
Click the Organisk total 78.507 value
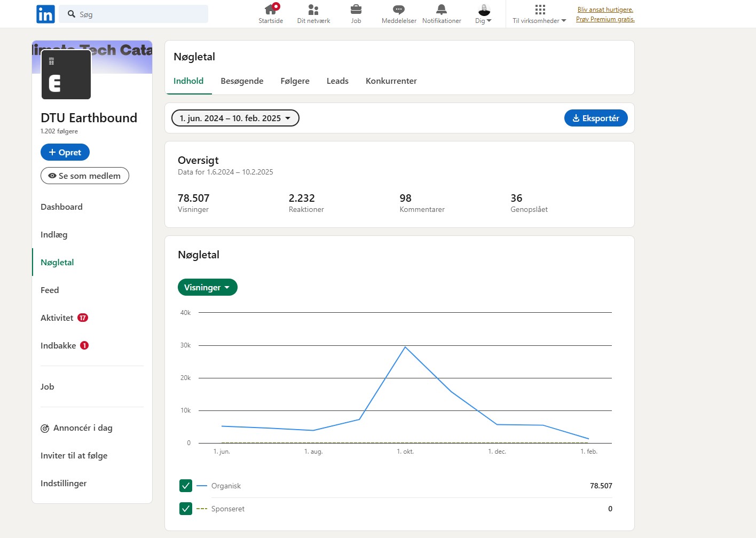pos(601,486)
